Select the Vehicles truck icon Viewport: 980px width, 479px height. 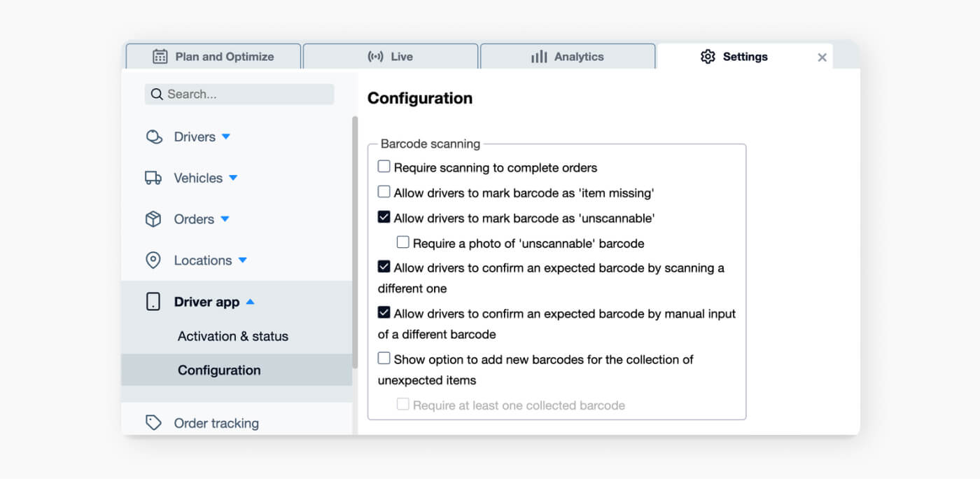coord(155,178)
